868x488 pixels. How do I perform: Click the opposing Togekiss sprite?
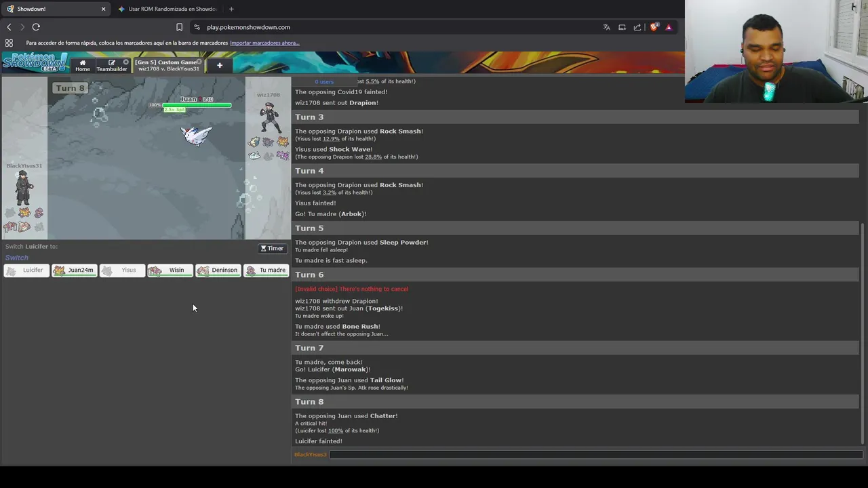pyautogui.click(x=197, y=135)
